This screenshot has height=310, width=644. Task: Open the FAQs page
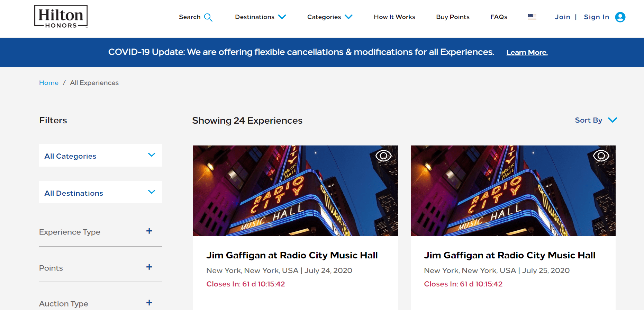499,17
